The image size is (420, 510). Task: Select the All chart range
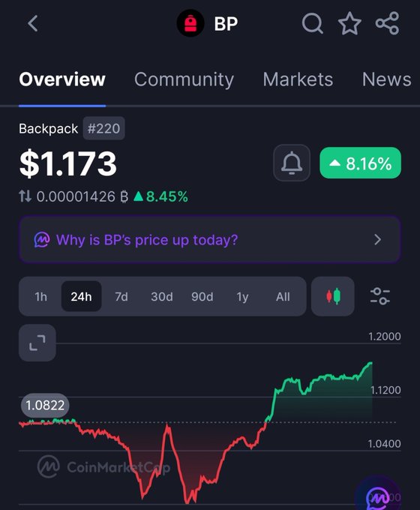tap(283, 297)
